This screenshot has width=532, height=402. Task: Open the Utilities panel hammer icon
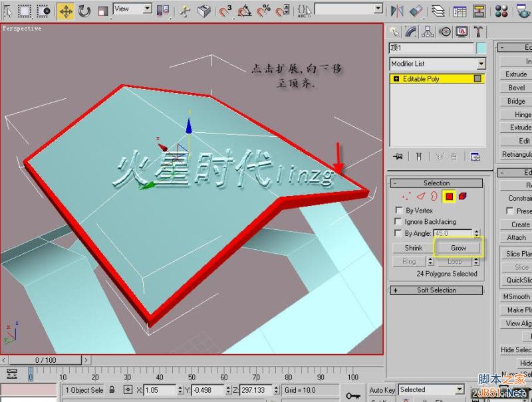point(477,31)
